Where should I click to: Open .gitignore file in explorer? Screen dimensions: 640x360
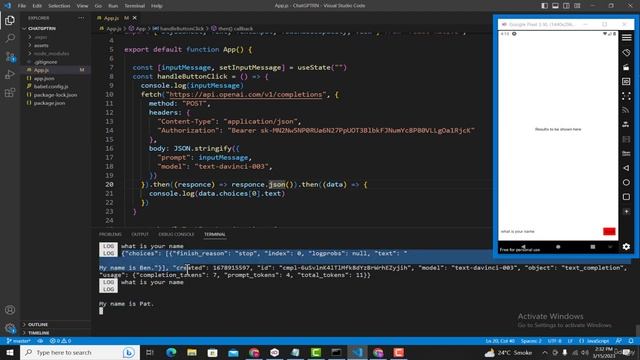click(45, 62)
